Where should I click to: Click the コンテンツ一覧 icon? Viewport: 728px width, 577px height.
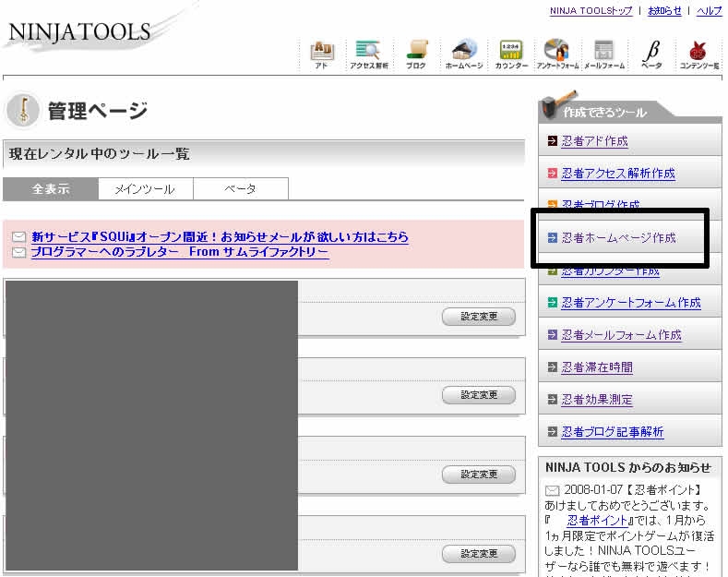pos(699,54)
